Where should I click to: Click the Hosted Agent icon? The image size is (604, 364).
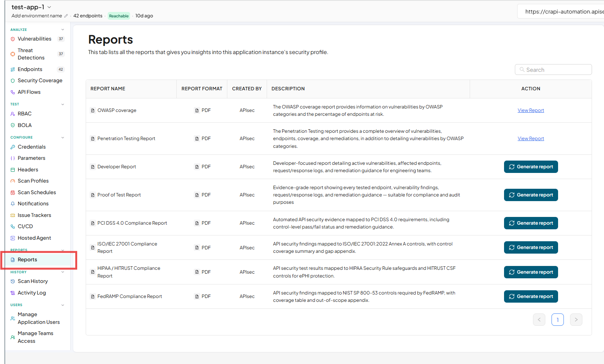point(13,238)
